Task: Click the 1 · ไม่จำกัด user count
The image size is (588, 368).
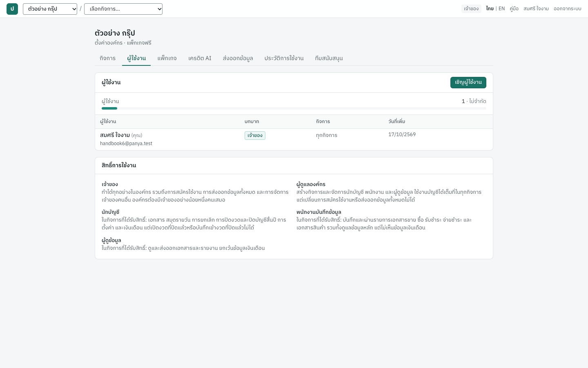Action: point(474,101)
